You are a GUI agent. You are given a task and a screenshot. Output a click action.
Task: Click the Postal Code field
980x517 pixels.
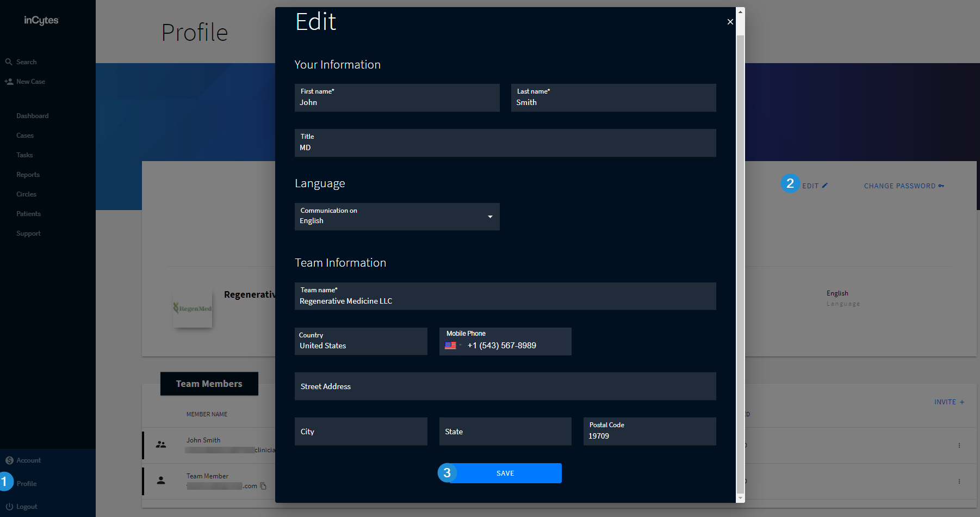(649, 432)
